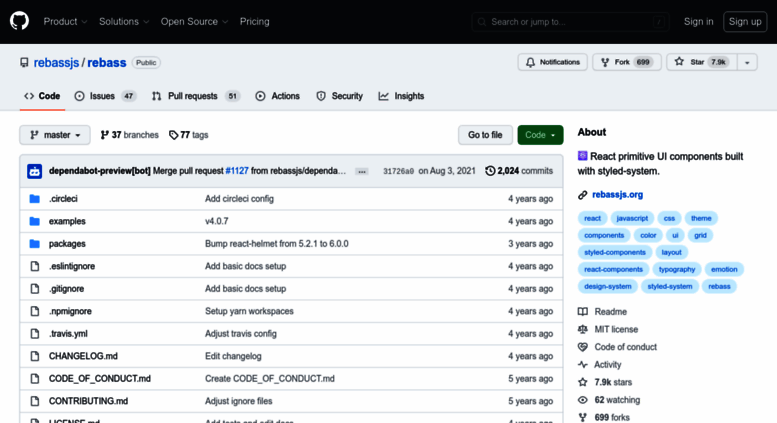Screen dimensions: 777x423
Task: Open the Product dropdown menu
Action: 65,21
